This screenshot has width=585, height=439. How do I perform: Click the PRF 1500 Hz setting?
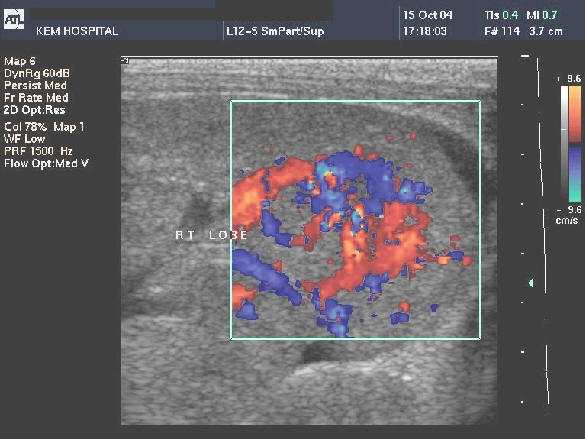(x=38, y=151)
